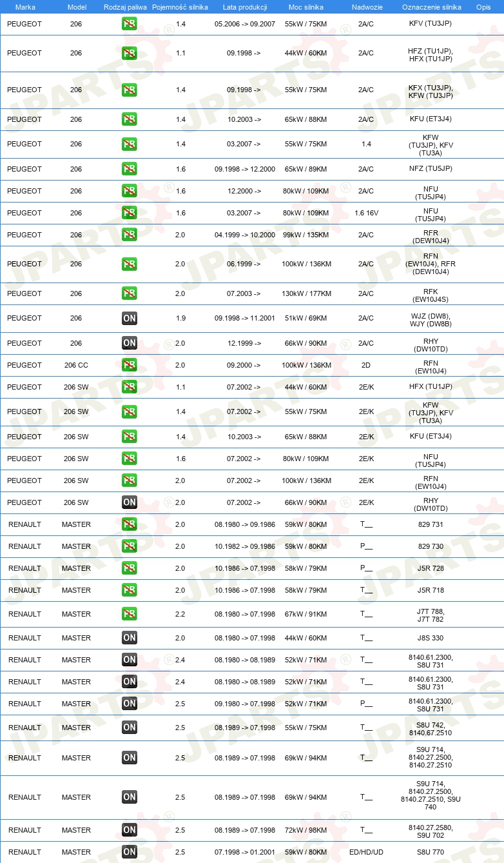Select the 'Moc silnika' column header
504x863 pixels.
click(306, 7)
